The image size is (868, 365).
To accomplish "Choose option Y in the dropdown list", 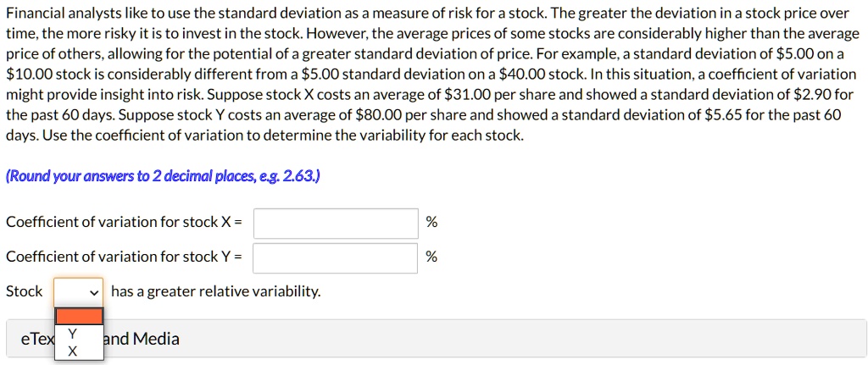I will coord(72,334).
